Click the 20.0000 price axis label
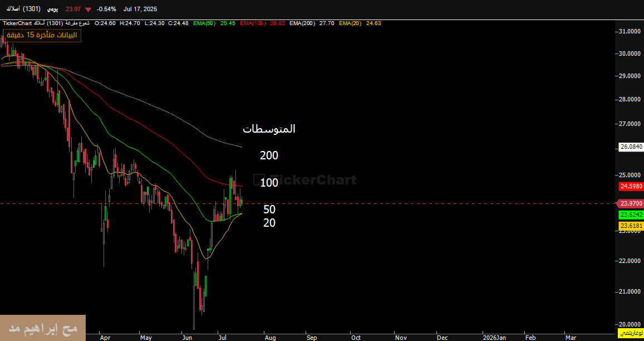644x341 pixels. coord(630,324)
